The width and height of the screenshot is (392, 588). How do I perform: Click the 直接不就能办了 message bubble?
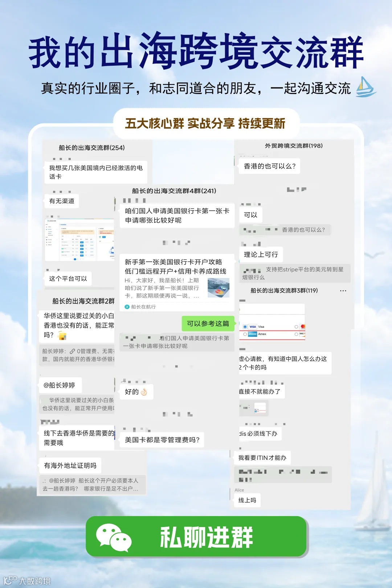(262, 392)
